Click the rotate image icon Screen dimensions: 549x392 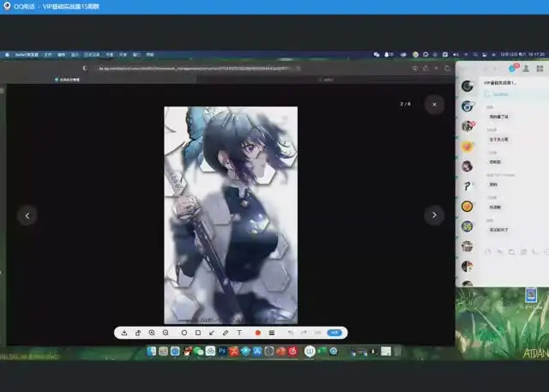pos(139,332)
